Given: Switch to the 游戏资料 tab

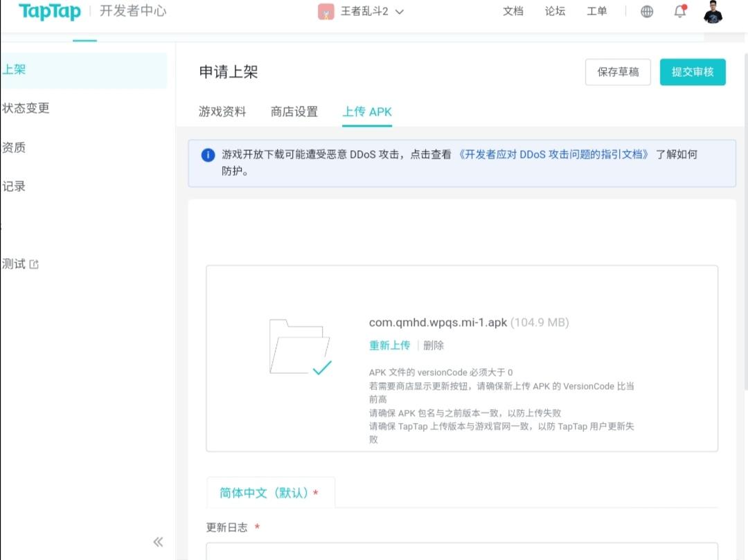Looking at the screenshot, I should 222,111.
